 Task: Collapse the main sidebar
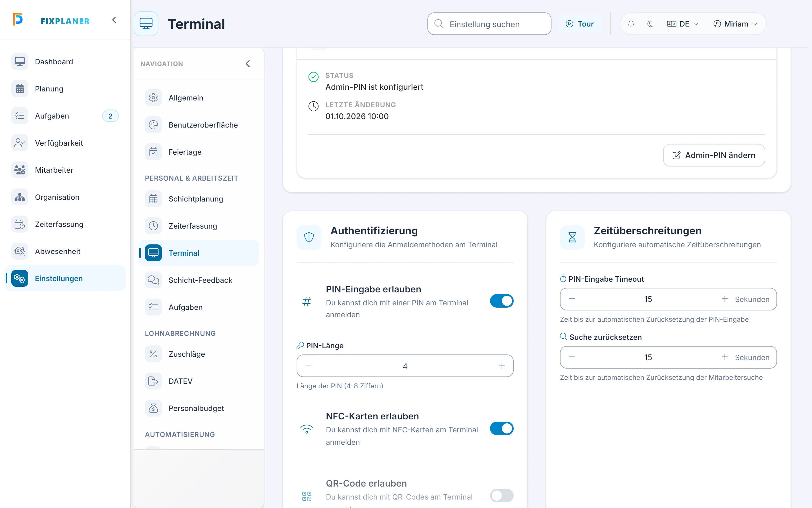(114, 20)
